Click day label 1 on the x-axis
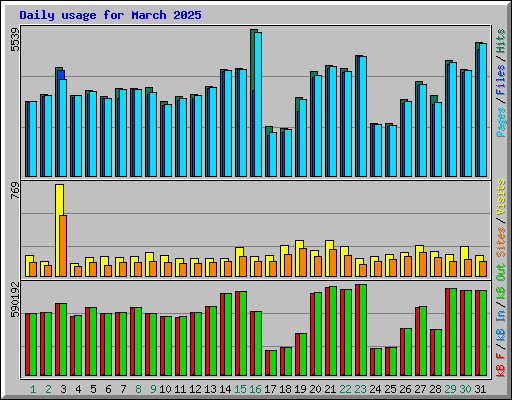The width and height of the screenshot is (512, 400). tap(33, 389)
